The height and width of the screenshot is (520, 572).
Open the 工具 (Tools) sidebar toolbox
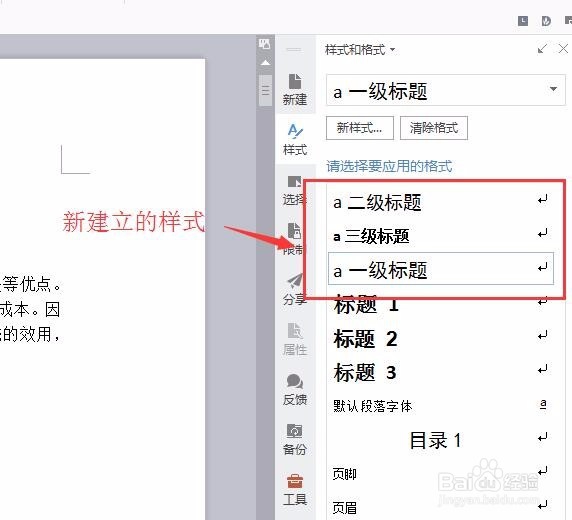(x=295, y=489)
